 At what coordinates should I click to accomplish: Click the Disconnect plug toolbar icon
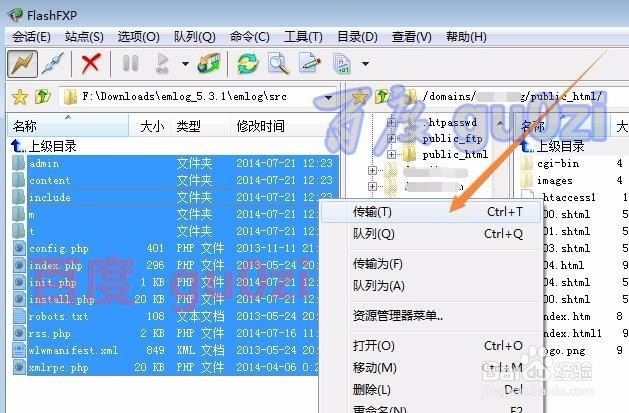click(53, 63)
